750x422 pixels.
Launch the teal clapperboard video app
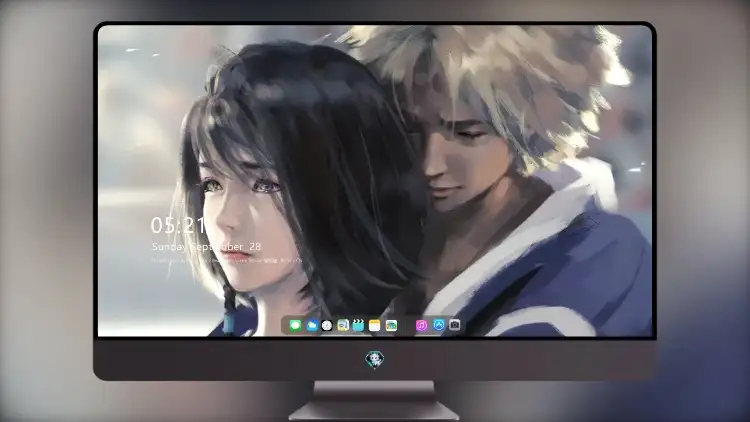[x=358, y=326]
